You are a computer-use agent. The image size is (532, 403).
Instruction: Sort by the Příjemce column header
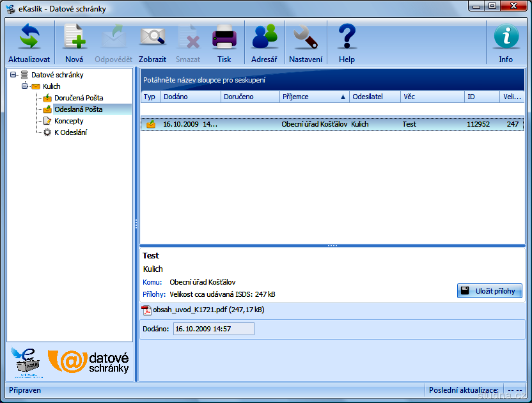(x=310, y=97)
